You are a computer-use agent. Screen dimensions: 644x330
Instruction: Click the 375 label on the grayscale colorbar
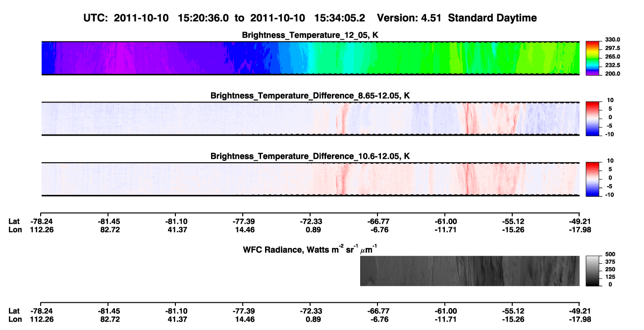[610, 262]
